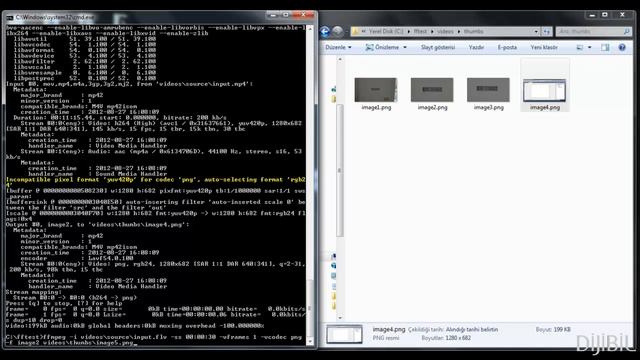The width and height of the screenshot is (640, 360).
Task: Open the Düzenle dropdown menu
Action: tap(338, 47)
